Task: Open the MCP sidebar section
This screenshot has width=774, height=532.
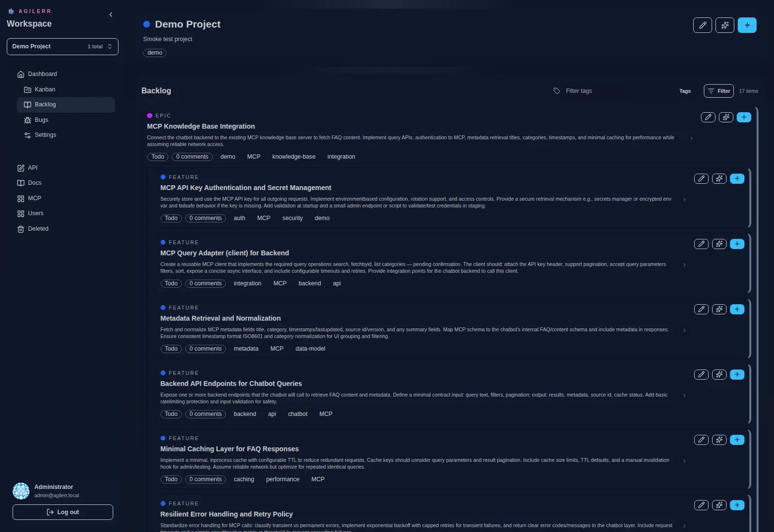Action: pos(34,198)
